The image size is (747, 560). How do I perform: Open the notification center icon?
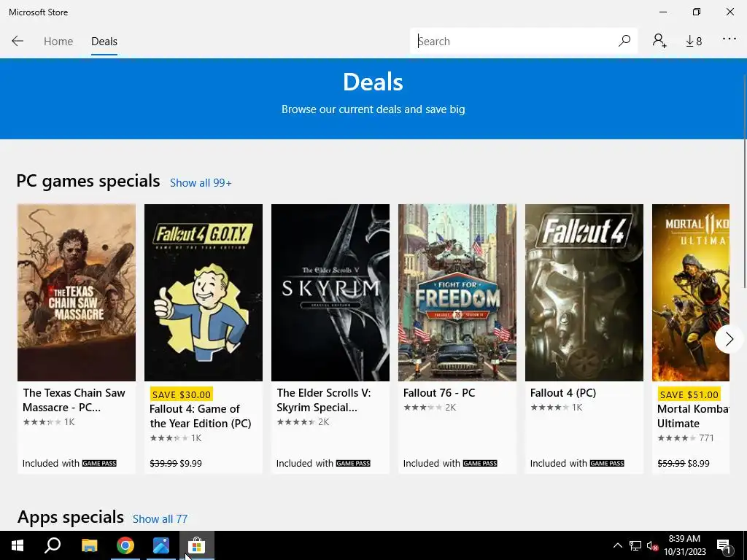(x=724, y=545)
